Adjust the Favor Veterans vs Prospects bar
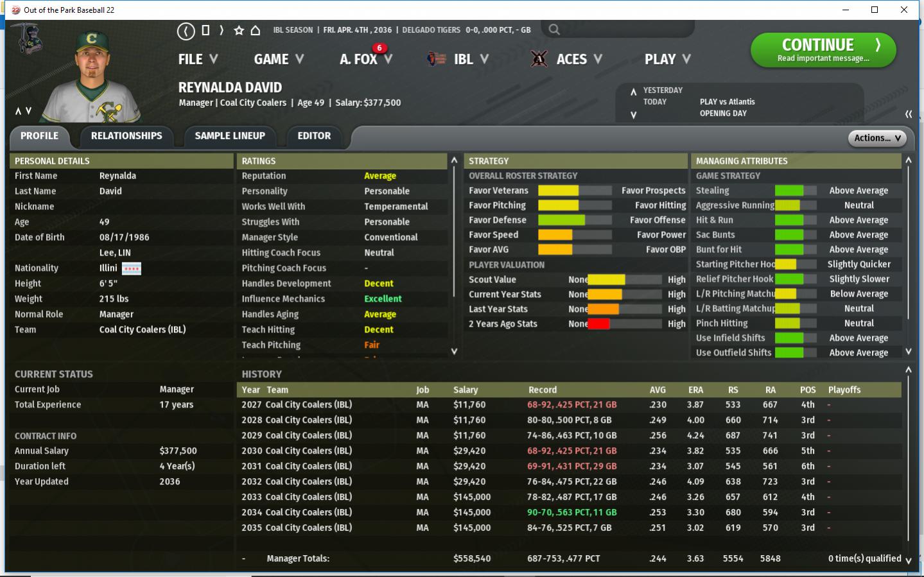The image size is (924, 577). [x=575, y=191]
